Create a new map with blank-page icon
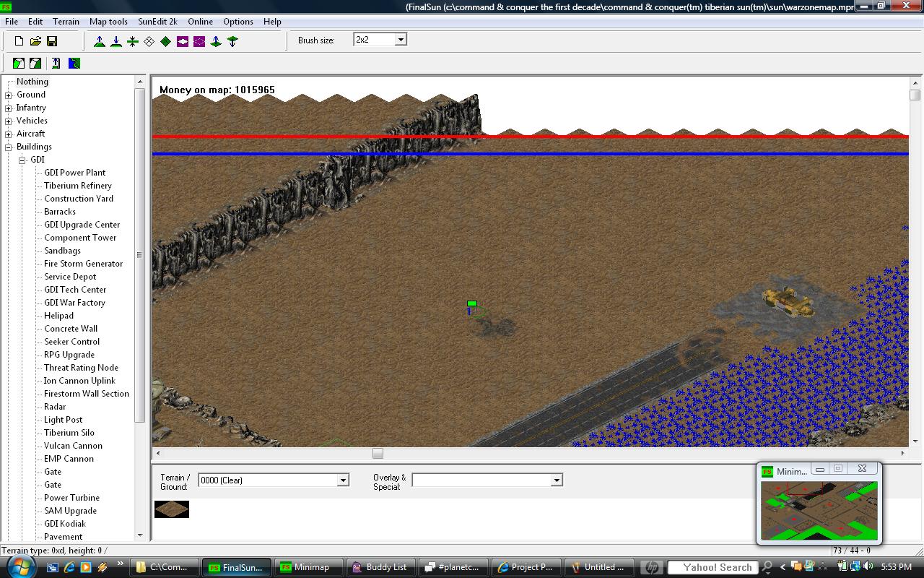 point(19,41)
